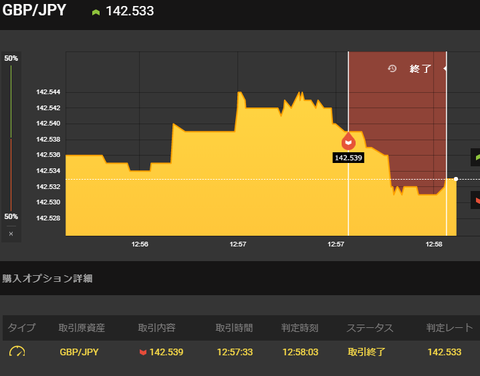Image resolution: width=480 pixels, height=376 pixels.
Task: Click the status 取引終了
Action: point(366,352)
